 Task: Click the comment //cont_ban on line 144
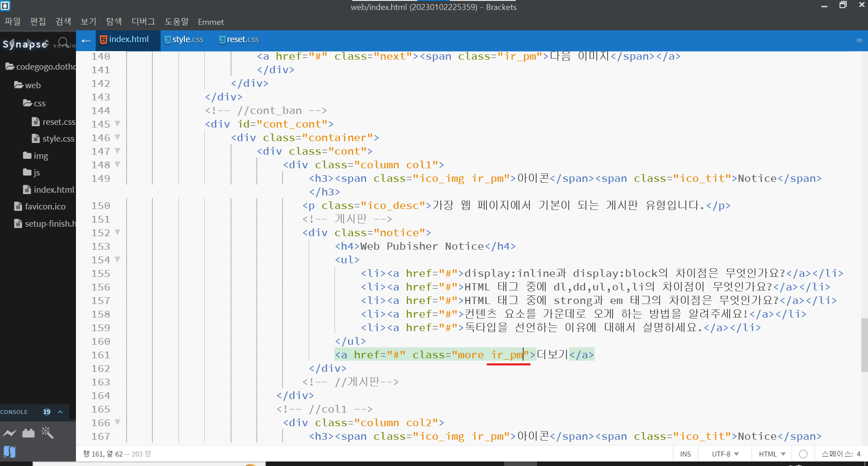266,110
